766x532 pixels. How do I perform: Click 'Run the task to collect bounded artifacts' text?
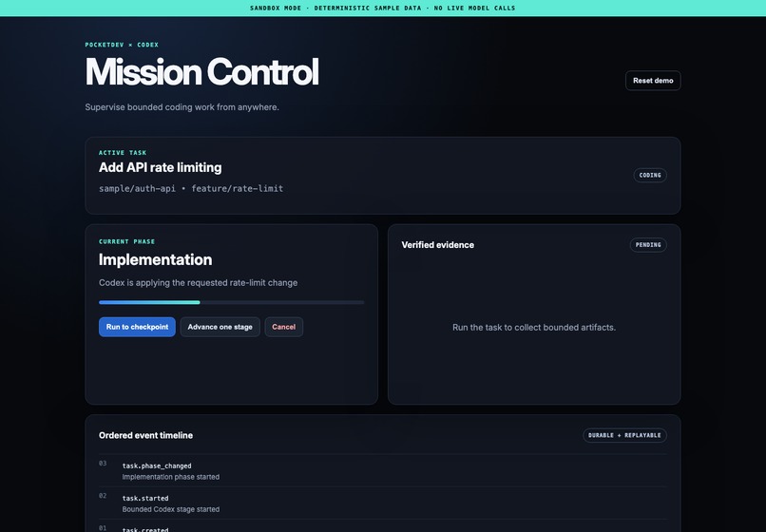[534, 328]
